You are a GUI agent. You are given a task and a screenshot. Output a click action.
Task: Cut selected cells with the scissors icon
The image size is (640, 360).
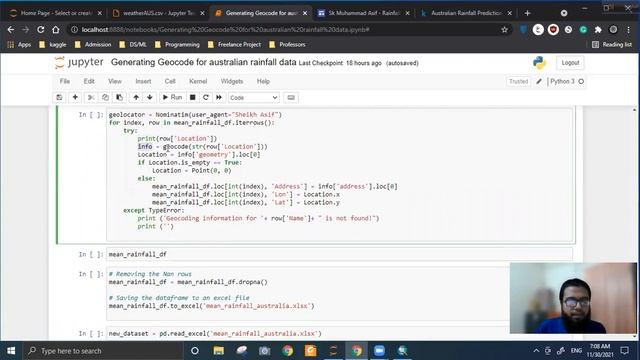pyautogui.click(x=91, y=98)
